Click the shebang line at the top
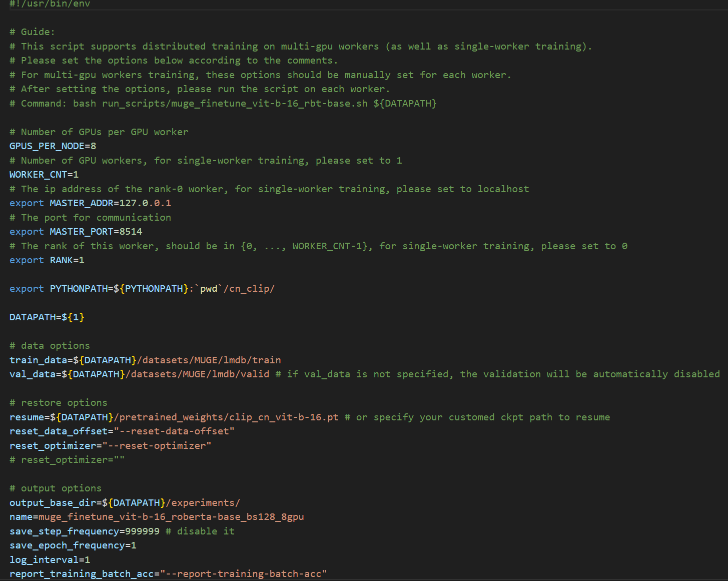This screenshot has width=728, height=581. [x=49, y=4]
